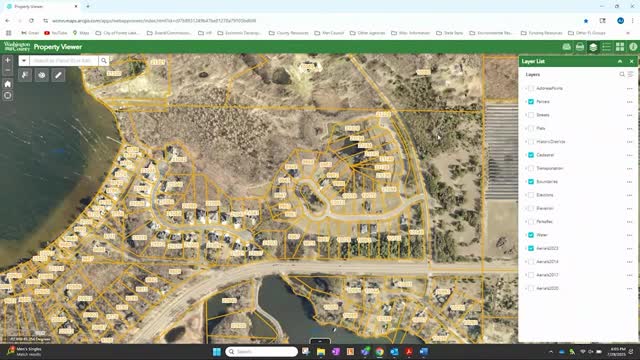
Task: Click the Windows taskbar search box
Action: tap(261, 352)
